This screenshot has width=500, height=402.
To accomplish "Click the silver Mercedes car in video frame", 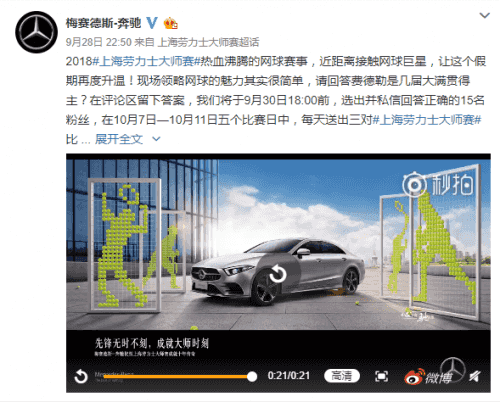I will pos(278,270).
